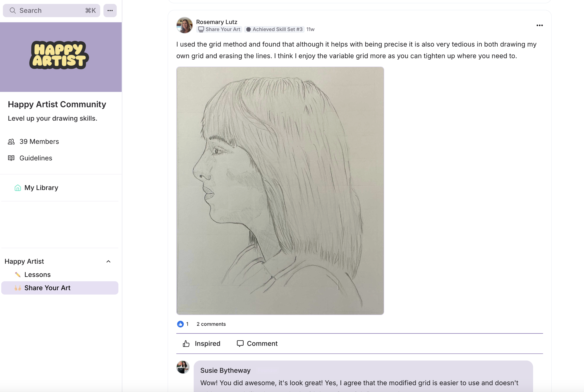Click the search magnifier icon
The image size is (584, 392).
[x=13, y=11]
